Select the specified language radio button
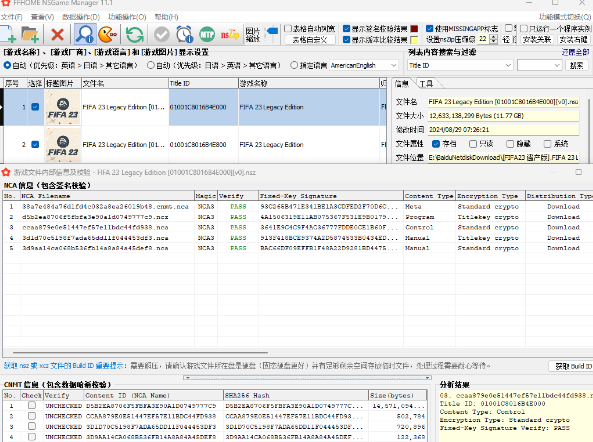Viewport: 593px width, 442px height. (x=294, y=65)
